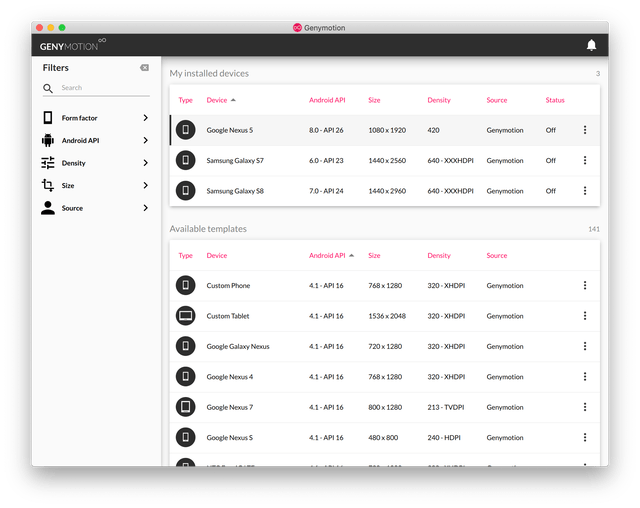The image size is (640, 508).
Task: Sort installed devices by Android API
Action: point(327,100)
